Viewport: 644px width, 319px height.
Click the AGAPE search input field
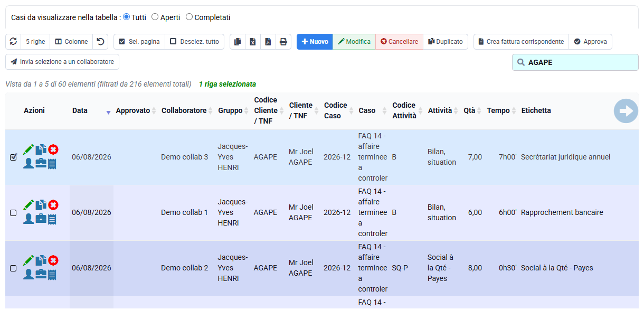click(x=575, y=62)
